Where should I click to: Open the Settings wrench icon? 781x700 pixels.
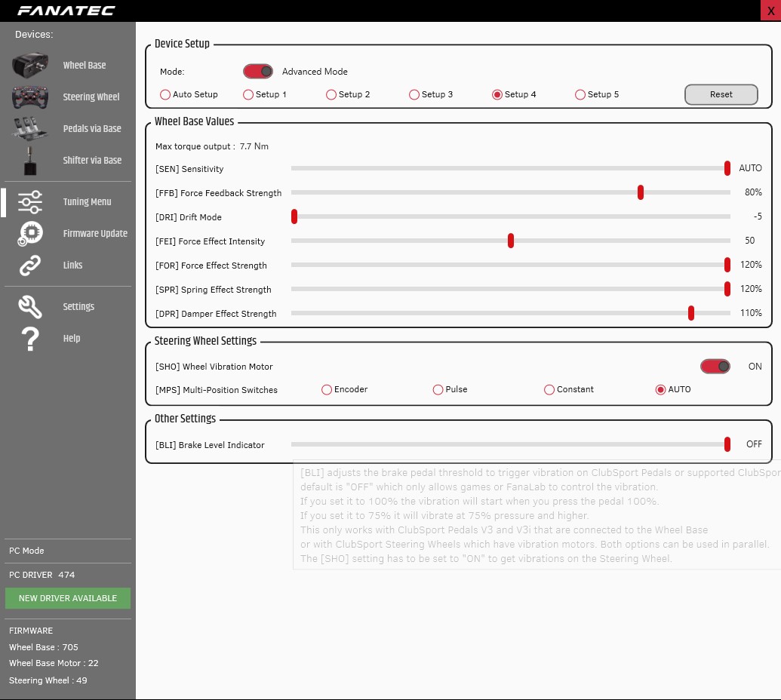30,307
